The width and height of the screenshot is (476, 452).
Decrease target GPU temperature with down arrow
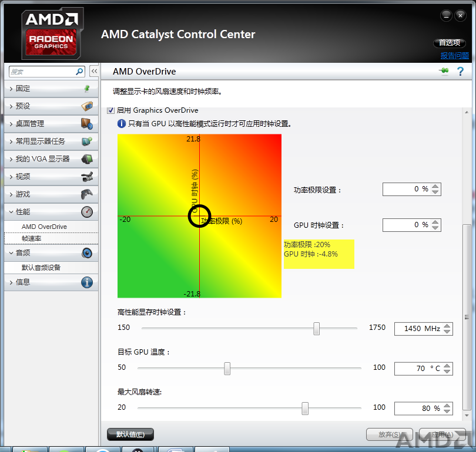click(x=447, y=372)
